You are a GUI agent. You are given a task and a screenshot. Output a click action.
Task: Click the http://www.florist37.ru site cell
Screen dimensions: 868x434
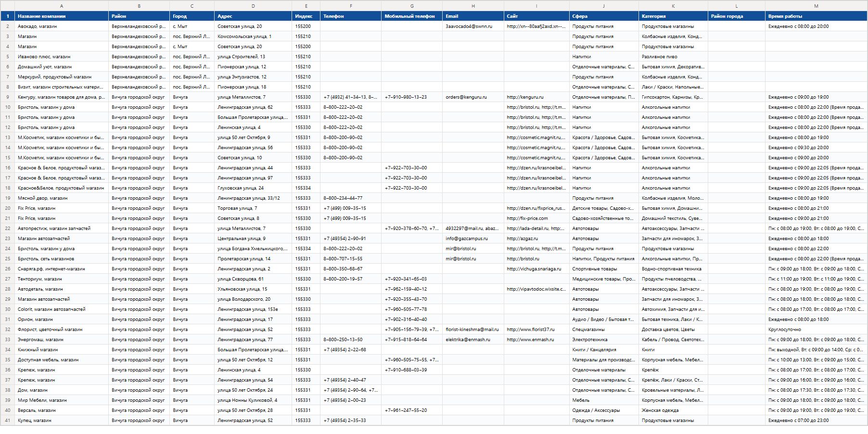click(x=536, y=330)
